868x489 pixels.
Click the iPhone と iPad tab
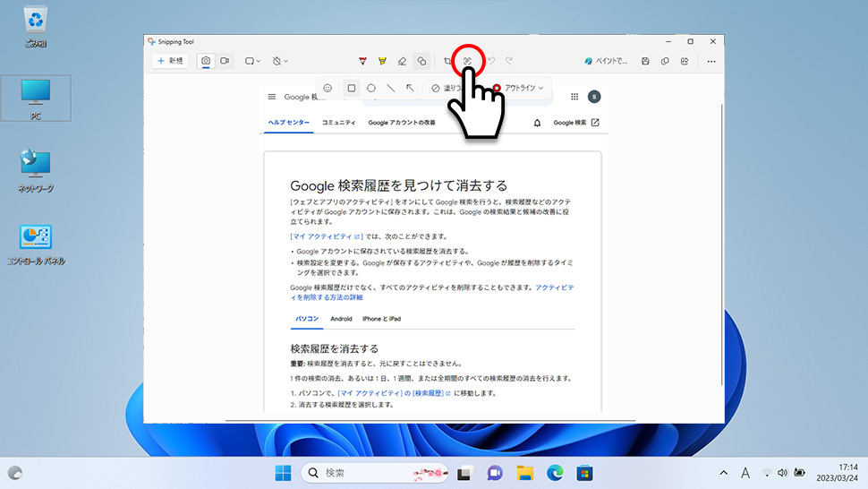click(381, 319)
